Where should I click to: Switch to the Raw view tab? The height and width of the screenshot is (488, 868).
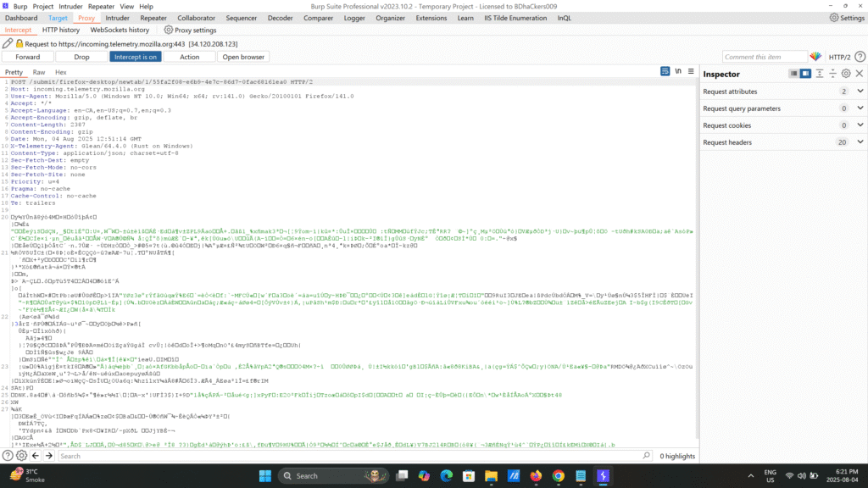tap(39, 72)
